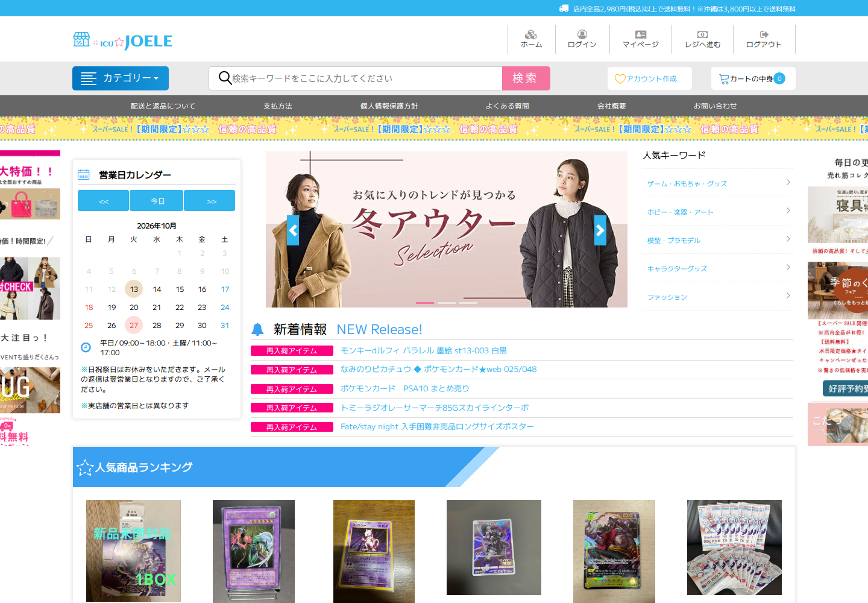Go to レジへ進む checkout icon

click(x=703, y=34)
